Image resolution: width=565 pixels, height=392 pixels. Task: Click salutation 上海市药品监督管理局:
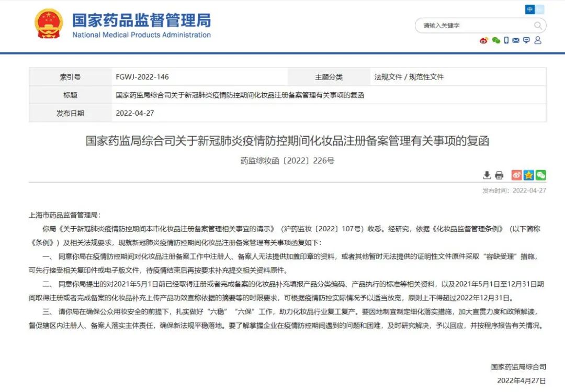click(x=64, y=215)
